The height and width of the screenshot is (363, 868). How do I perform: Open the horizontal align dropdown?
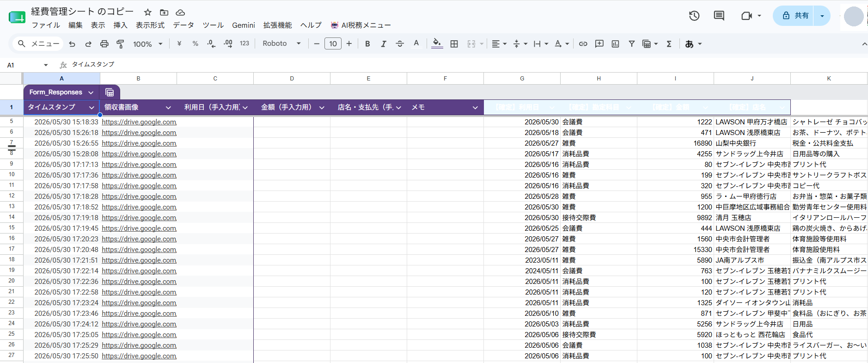(x=499, y=44)
